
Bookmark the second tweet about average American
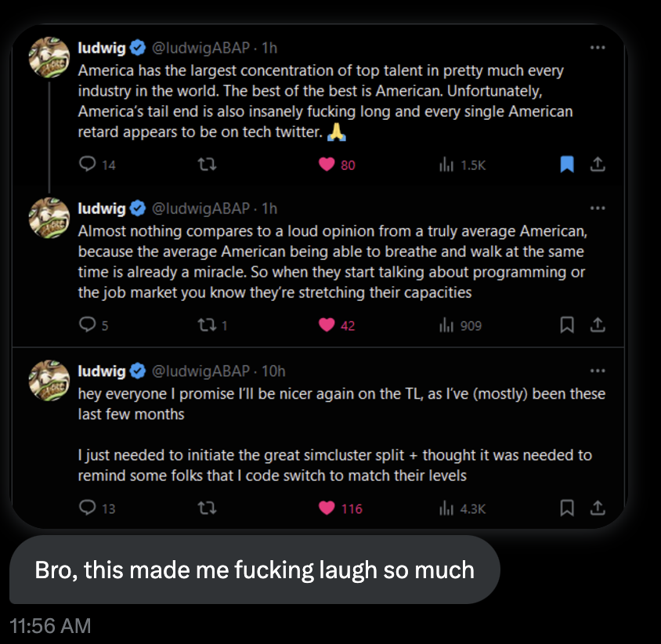tap(567, 324)
